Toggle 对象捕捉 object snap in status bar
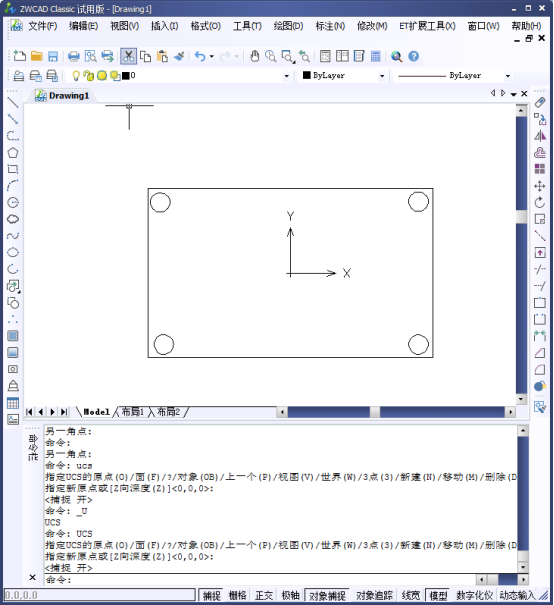 click(x=327, y=595)
